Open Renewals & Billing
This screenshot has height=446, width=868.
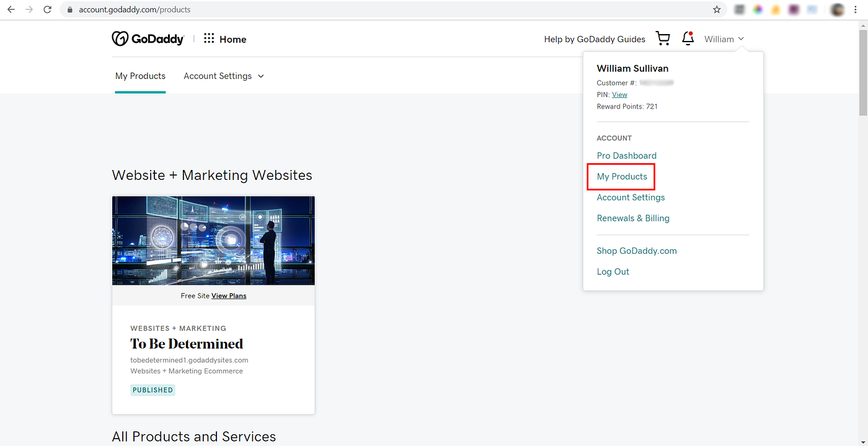(633, 218)
